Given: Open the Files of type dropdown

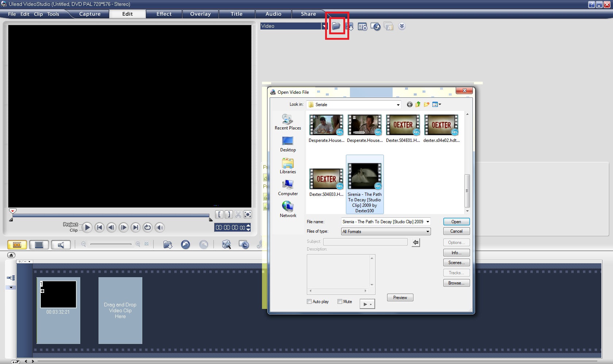Looking at the screenshot, I should tap(427, 232).
